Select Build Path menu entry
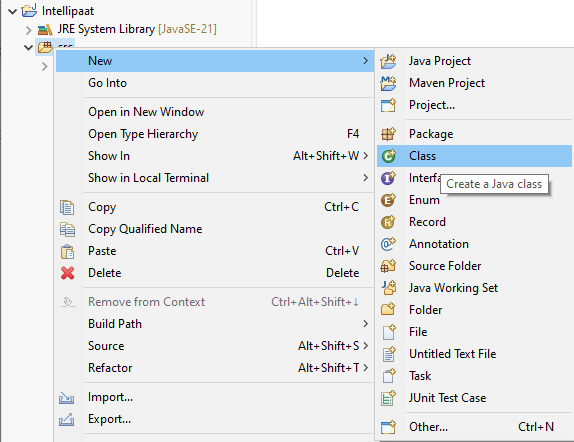 pyautogui.click(x=215, y=324)
